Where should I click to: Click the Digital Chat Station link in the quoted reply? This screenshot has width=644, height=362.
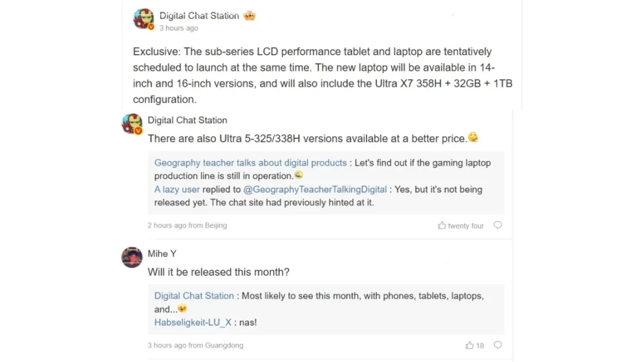[194, 295]
